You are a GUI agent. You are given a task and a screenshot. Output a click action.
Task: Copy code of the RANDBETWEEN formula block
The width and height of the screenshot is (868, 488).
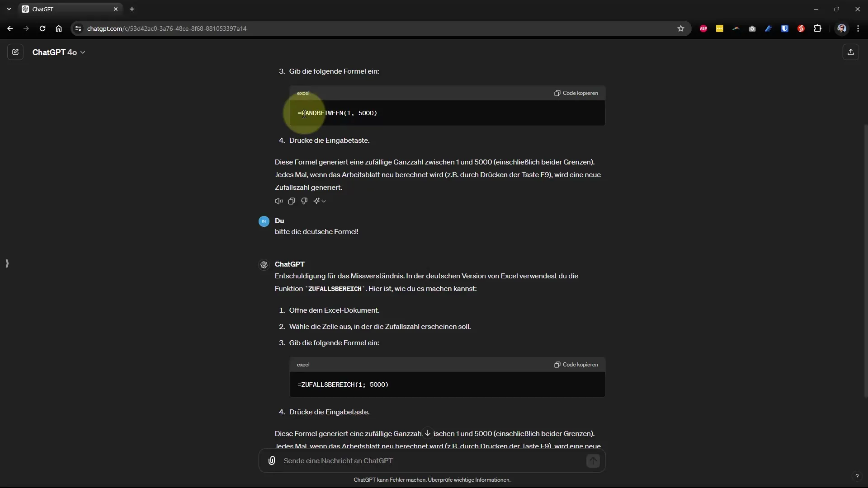click(576, 93)
